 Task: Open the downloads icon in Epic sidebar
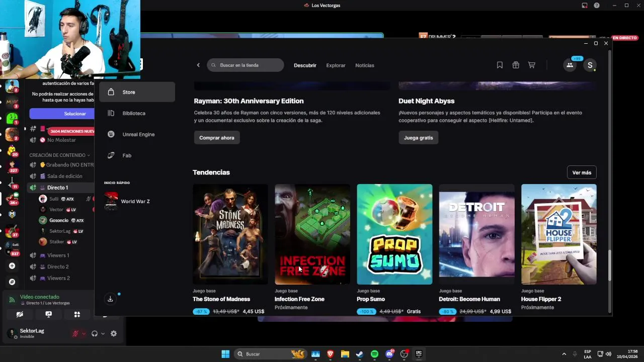pyautogui.click(x=110, y=299)
